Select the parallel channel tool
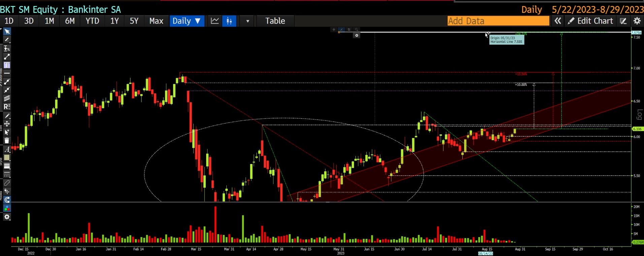The width and height of the screenshot is (644, 256). point(7,98)
